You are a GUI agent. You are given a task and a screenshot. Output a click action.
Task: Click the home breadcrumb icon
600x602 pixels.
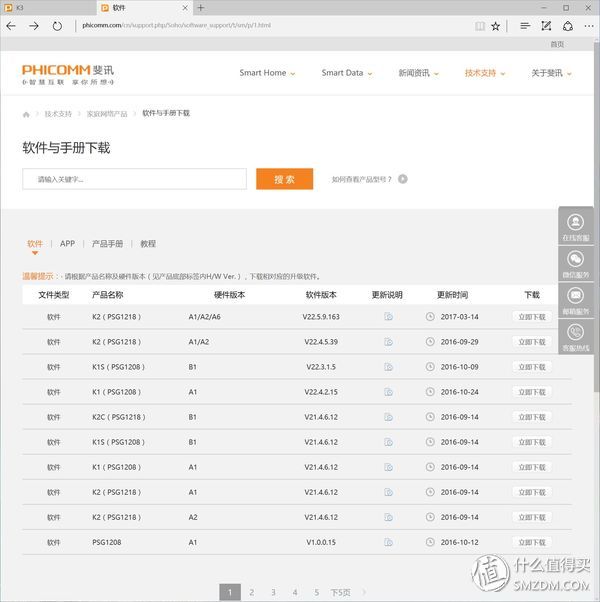(x=26, y=114)
